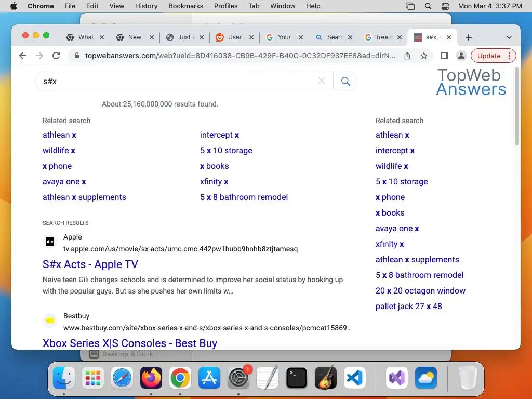Open '20 x 20 octagon window' link
Screen dimensions: 532x399
tap(420, 291)
